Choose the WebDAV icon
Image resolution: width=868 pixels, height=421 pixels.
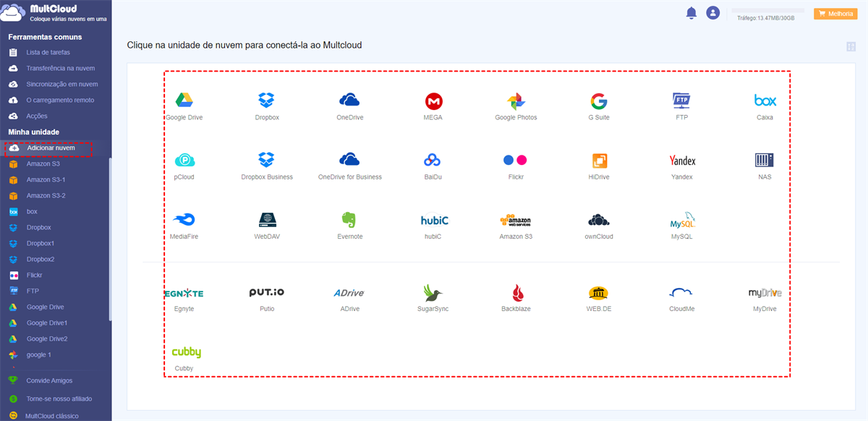coord(267,220)
